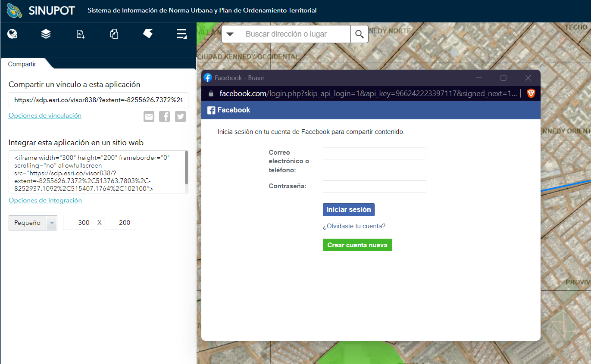Click the embed code box scrollbar

pyautogui.click(x=186, y=168)
